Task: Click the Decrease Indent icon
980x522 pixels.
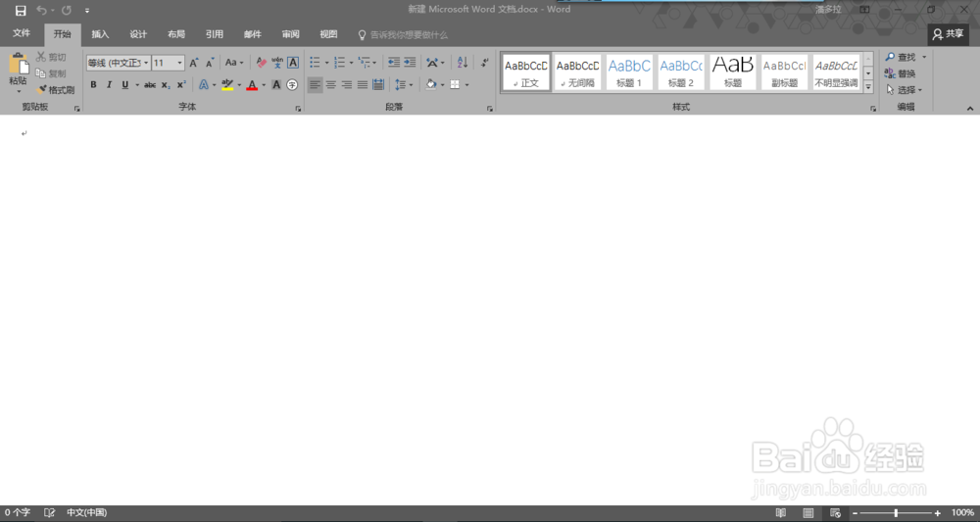Action: click(394, 63)
